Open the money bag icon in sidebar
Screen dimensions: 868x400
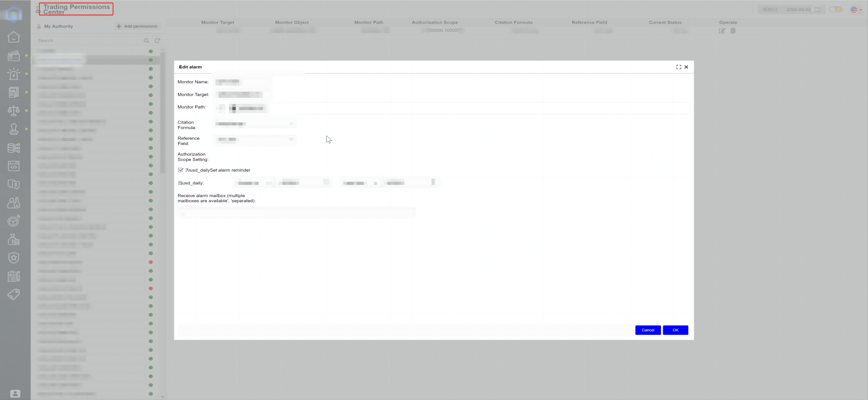pos(14,240)
